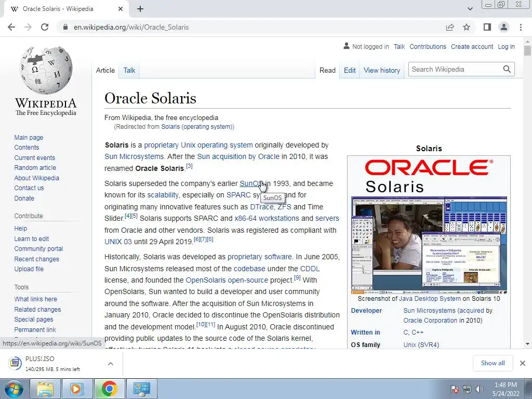Screen dimensions: 532x399
Task: Open the Random article sidebar link
Action: [35, 168]
